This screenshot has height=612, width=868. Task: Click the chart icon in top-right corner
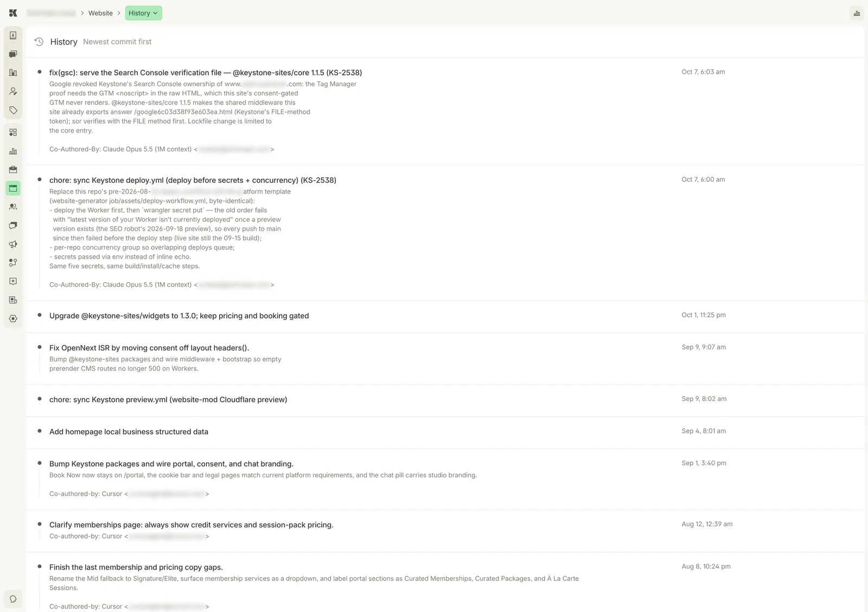[x=857, y=13]
